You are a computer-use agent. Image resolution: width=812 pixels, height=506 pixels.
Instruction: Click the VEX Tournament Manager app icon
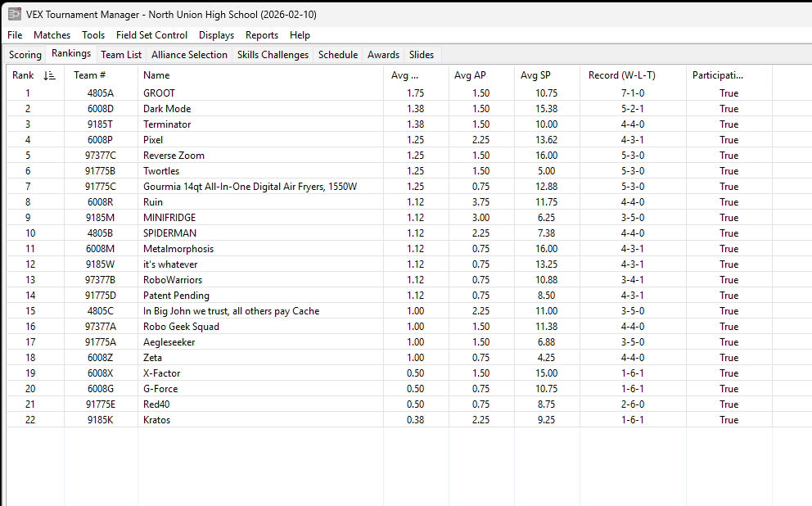click(15, 14)
